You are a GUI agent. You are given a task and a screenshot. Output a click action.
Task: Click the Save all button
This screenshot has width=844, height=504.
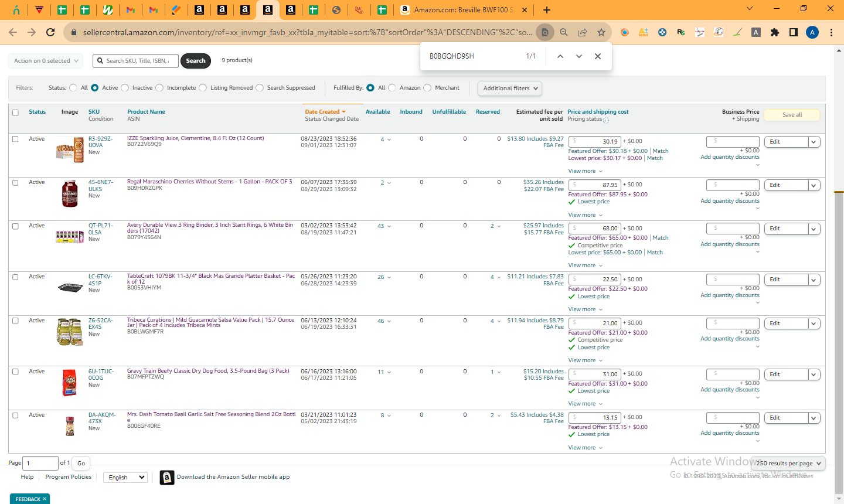[792, 115]
